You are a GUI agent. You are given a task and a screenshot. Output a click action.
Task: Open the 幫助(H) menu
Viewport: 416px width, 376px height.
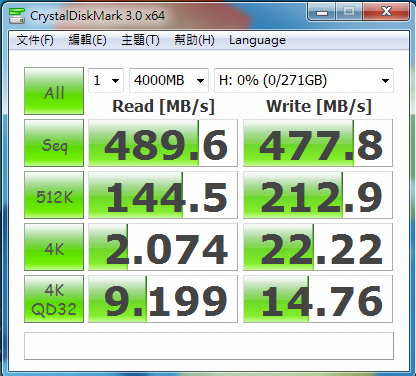point(194,40)
